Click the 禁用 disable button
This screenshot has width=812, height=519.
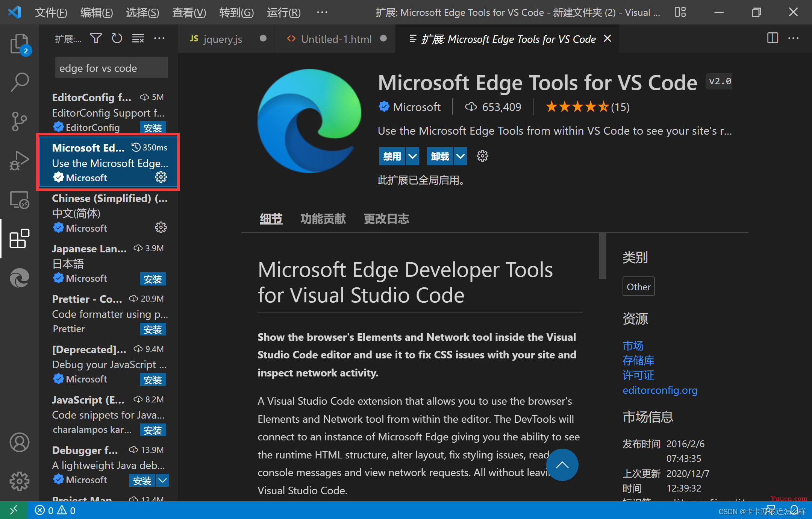pos(392,156)
